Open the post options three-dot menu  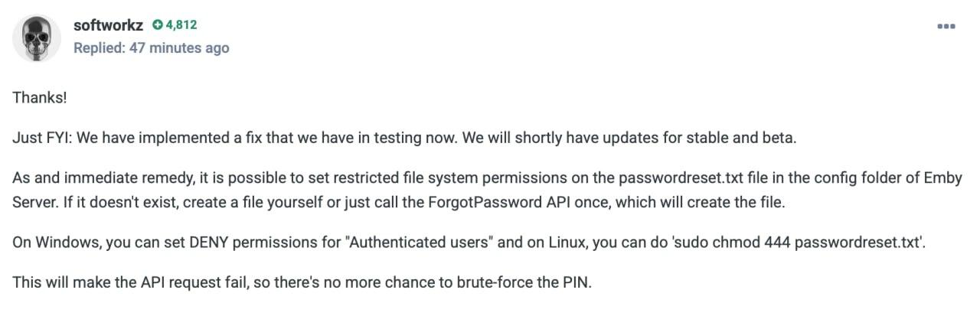tap(946, 27)
